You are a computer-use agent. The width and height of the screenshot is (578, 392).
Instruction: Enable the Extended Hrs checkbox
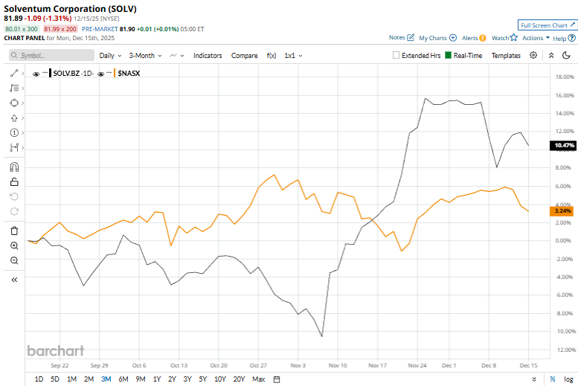pyautogui.click(x=396, y=55)
